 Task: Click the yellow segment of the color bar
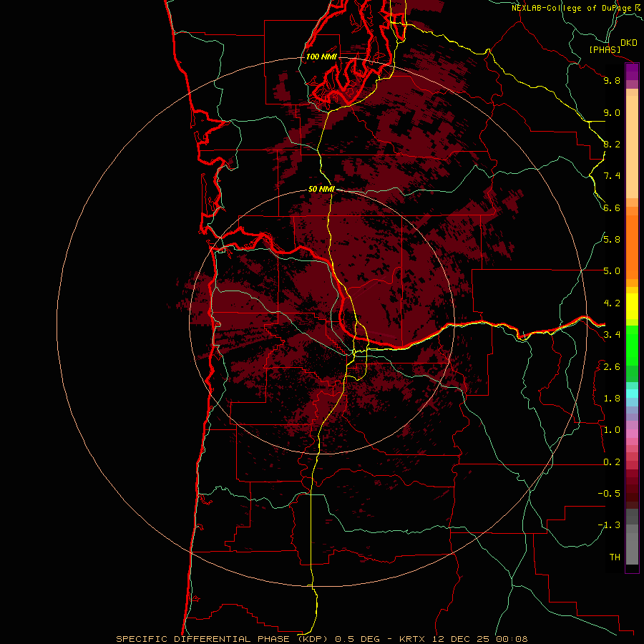pyautogui.click(x=632, y=306)
